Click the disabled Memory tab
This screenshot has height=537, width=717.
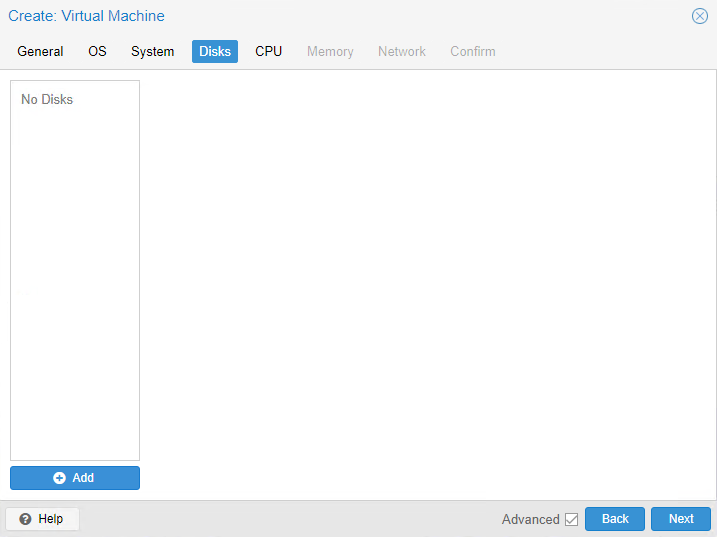[x=330, y=51]
